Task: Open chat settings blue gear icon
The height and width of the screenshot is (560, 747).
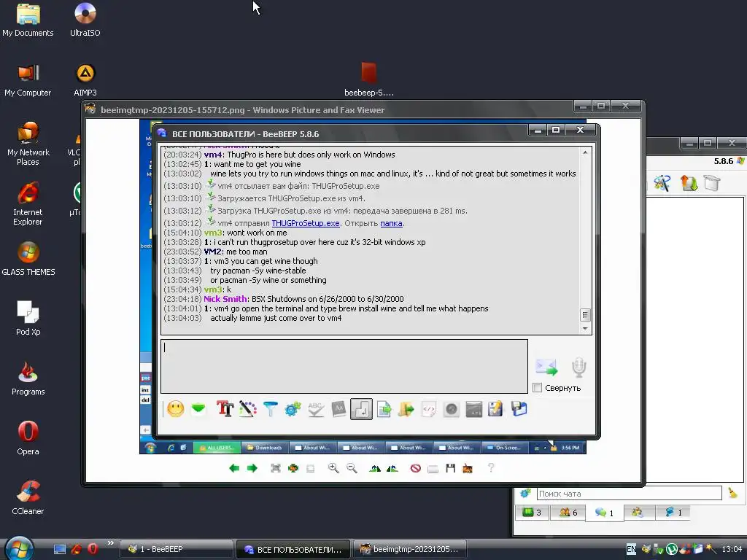Action: click(x=293, y=408)
